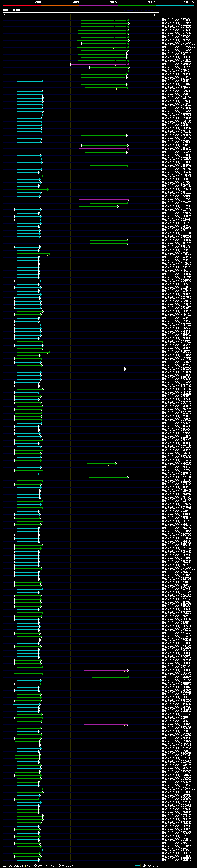
Task: Click the UniRef100_B4F7X6 hit label
Action: 176,243
